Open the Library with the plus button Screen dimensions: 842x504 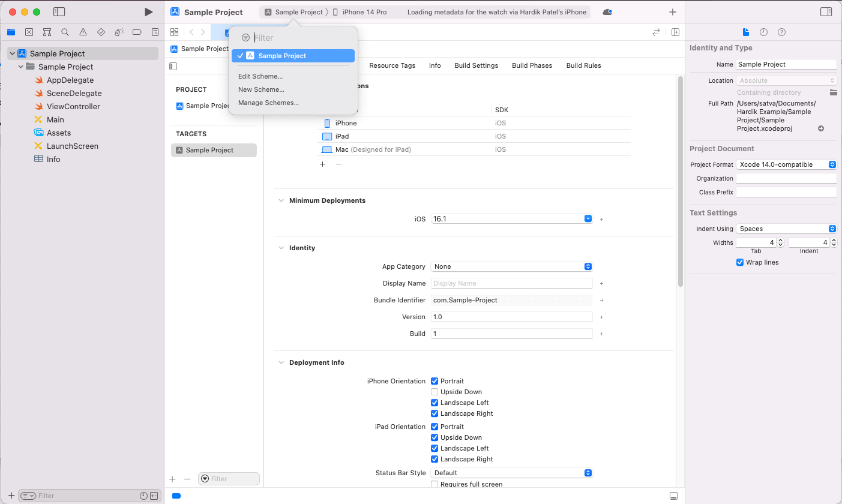click(673, 12)
